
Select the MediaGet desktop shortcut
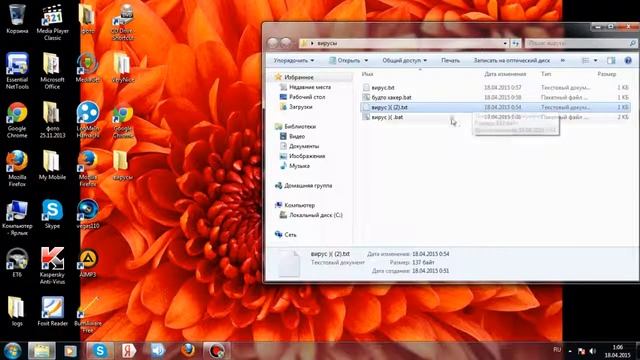pos(87,68)
